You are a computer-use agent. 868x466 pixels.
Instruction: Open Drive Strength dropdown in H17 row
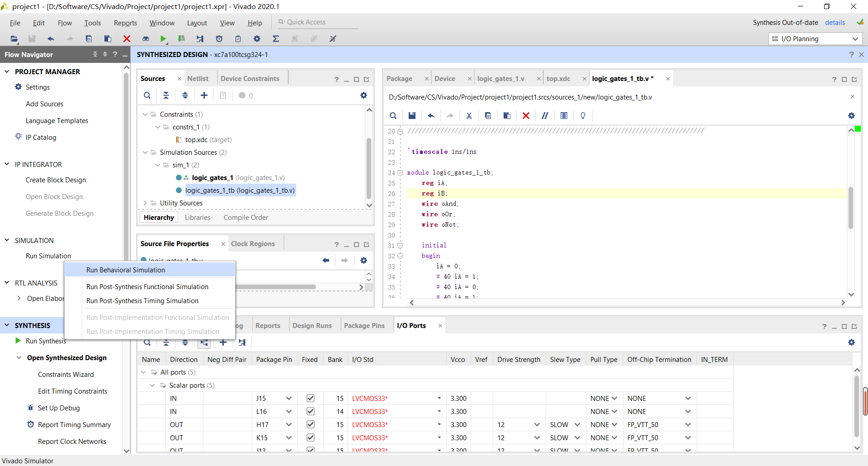pyautogui.click(x=537, y=425)
